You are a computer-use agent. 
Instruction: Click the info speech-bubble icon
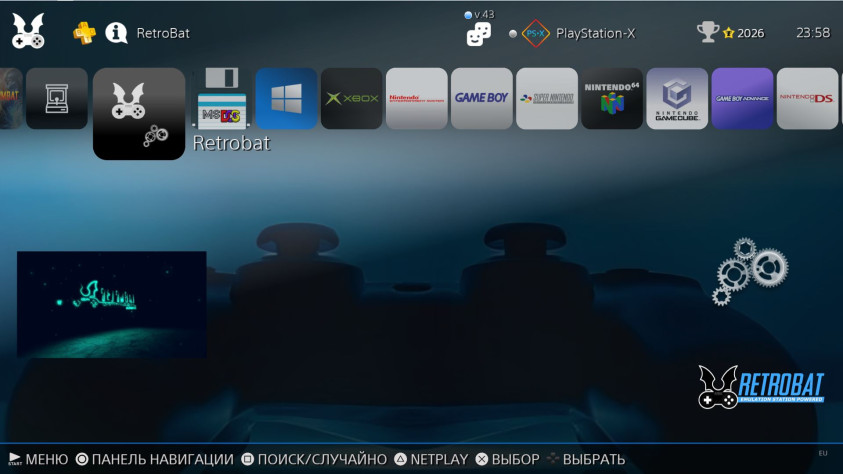point(116,33)
